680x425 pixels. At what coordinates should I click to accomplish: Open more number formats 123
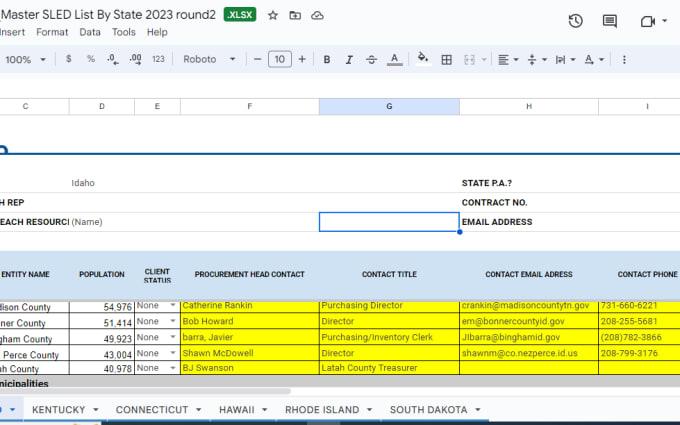(158, 59)
